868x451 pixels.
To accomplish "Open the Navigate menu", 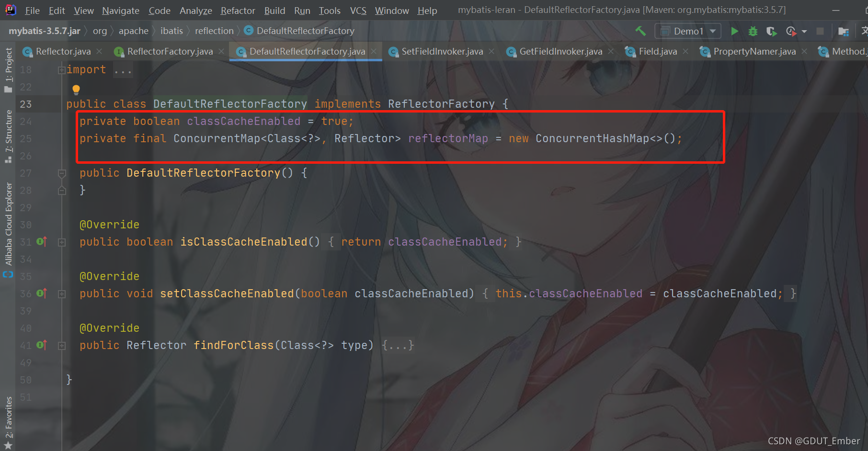I will 121,11.
